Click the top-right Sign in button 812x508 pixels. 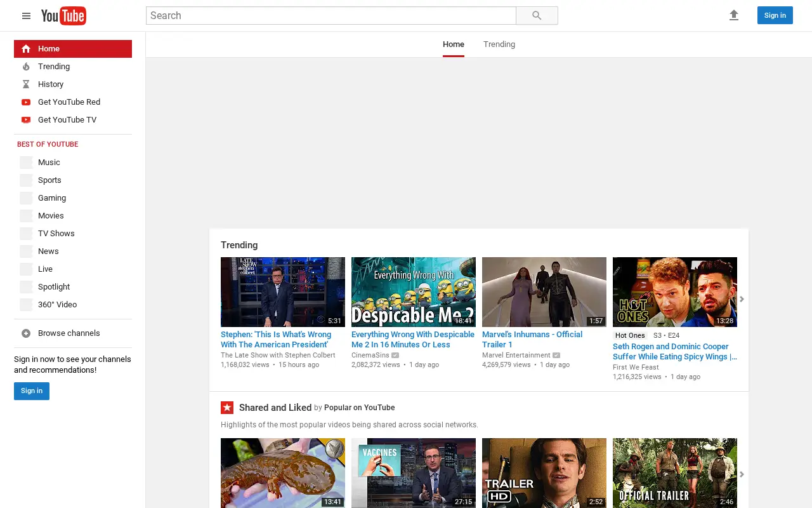pos(775,15)
